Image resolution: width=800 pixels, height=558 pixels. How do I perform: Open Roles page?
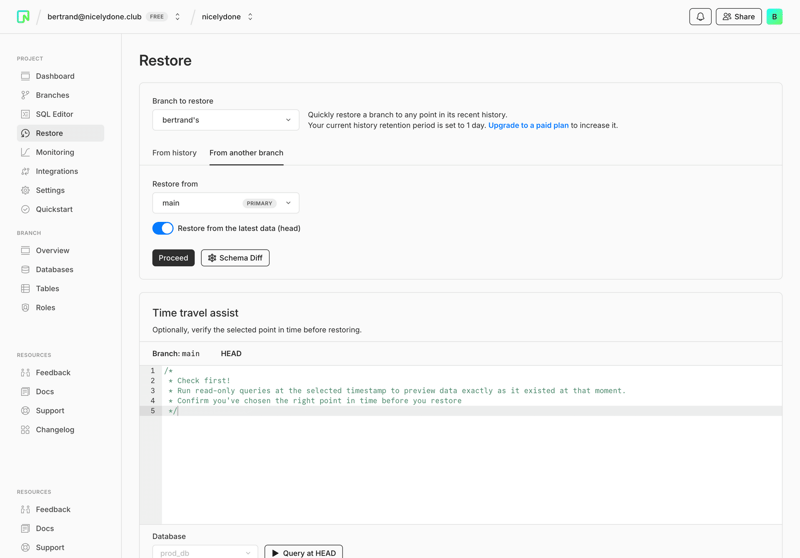[x=60, y=308]
